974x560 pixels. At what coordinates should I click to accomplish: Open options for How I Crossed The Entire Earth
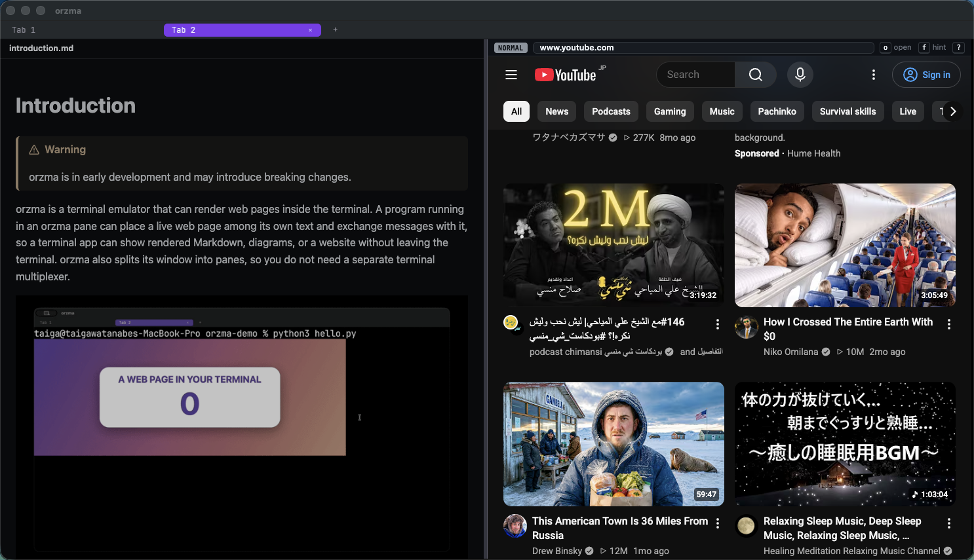tap(949, 324)
